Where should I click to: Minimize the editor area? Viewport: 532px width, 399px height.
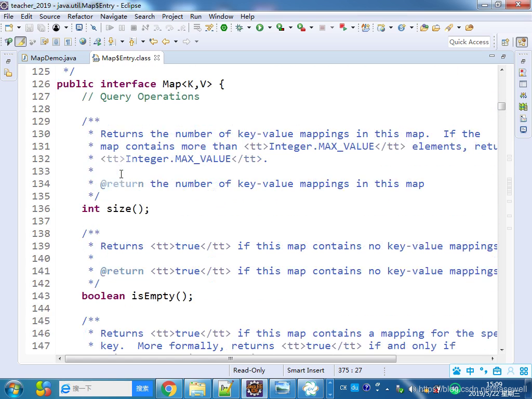tap(492, 56)
